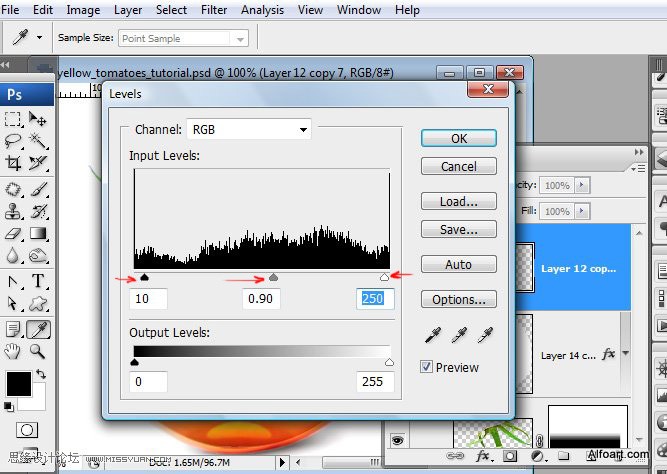Expand Layer 14 copy effects arrow

coord(626,353)
